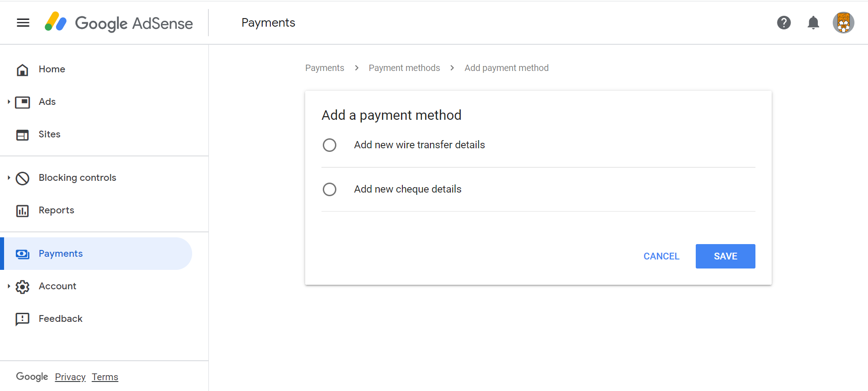Select Add new cheque details option
868x391 pixels.
coord(330,189)
